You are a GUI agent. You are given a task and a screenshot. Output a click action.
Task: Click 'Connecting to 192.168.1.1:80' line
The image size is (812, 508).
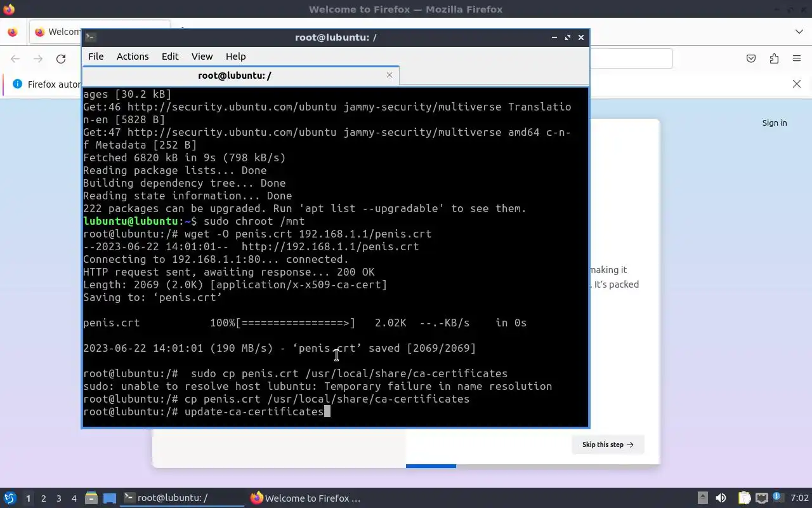click(x=216, y=259)
